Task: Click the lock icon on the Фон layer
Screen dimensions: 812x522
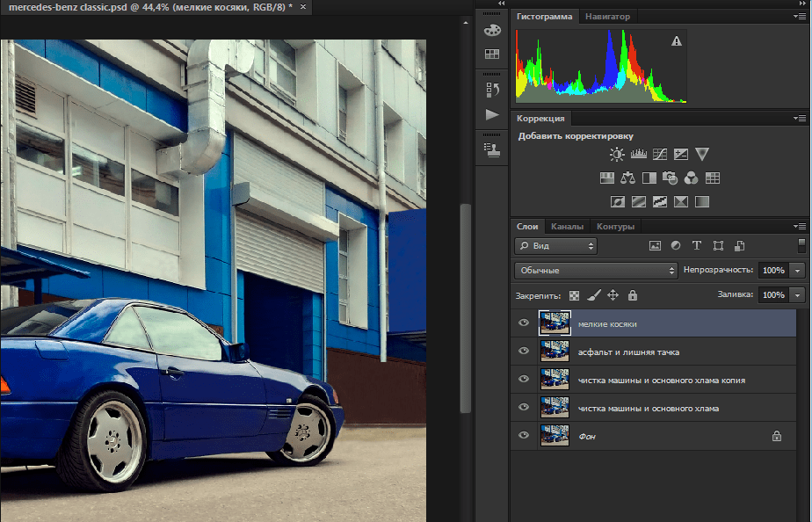Action: tap(777, 436)
